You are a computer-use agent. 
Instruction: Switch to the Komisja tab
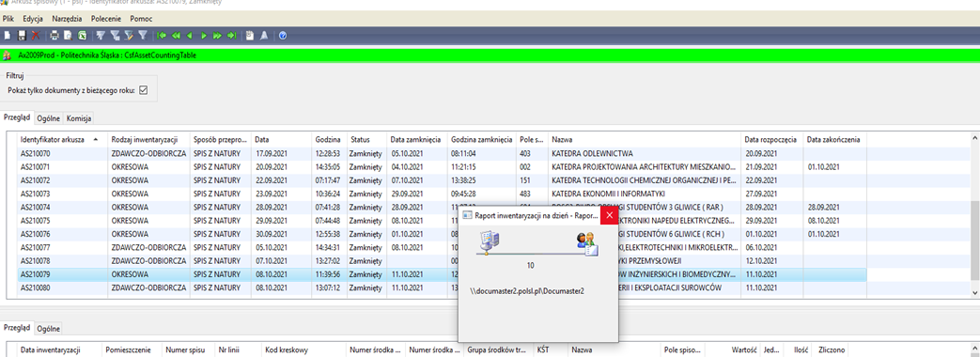[x=79, y=117]
